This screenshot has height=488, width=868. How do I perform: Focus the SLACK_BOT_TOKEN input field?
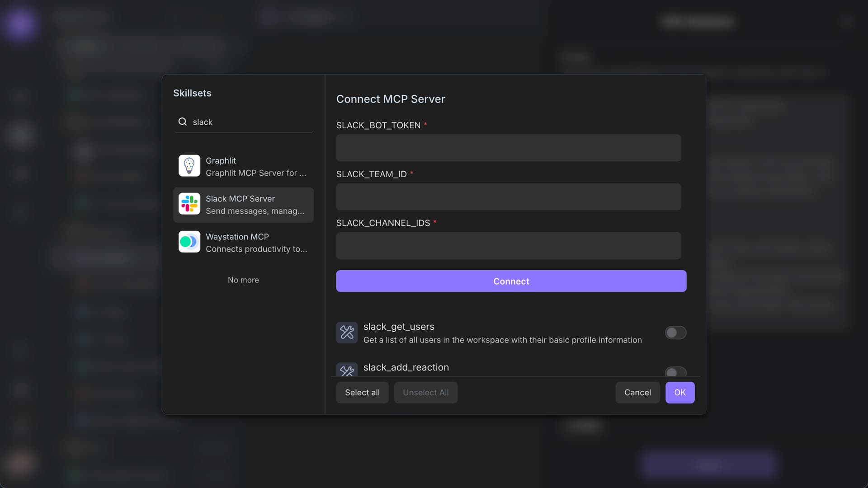tap(508, 148)
